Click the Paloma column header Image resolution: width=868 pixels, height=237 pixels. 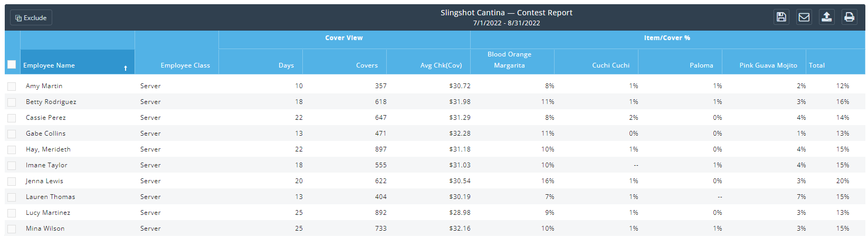pyautogui.click(x=701, y=65)
